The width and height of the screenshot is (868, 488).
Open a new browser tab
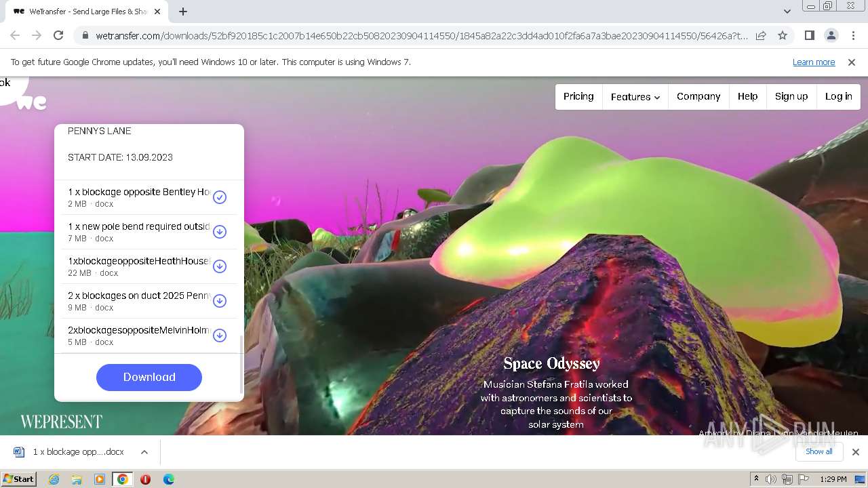click(x=183, y=12)
